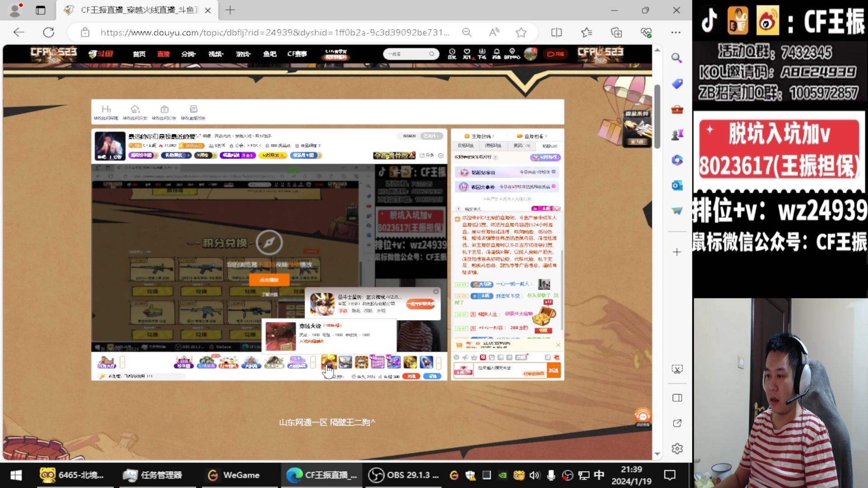Screen dimensions: 868x488
Task: Click the Edge favorites star icon
Action: (x=521, y=33)
